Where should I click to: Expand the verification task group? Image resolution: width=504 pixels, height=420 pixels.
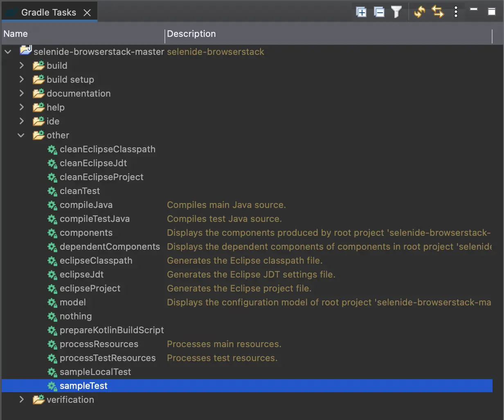tap(22, 400)
